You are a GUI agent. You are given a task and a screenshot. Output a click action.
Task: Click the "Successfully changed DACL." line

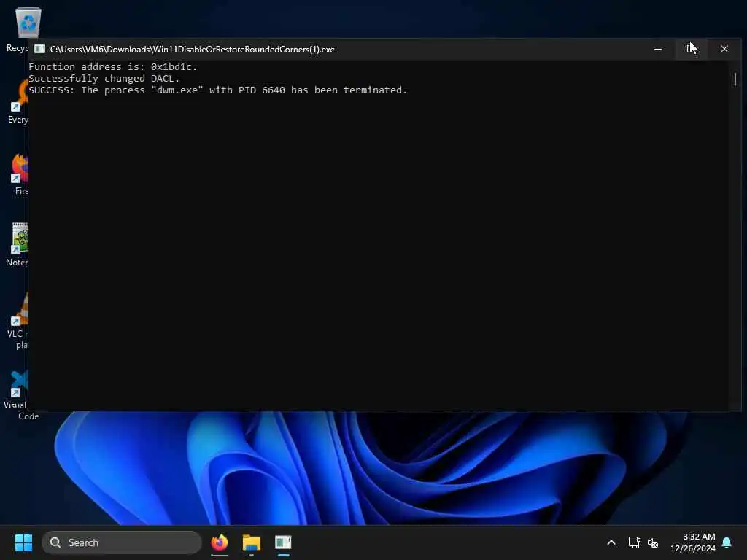[104, 79]
